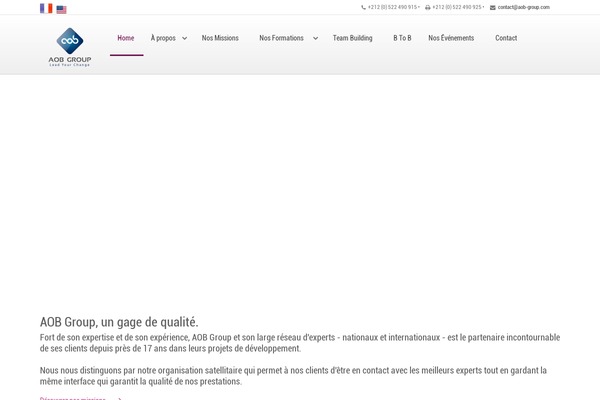Expand the Nos Formations dropdown chevron

pyautogui.click(x=315, y=38)
